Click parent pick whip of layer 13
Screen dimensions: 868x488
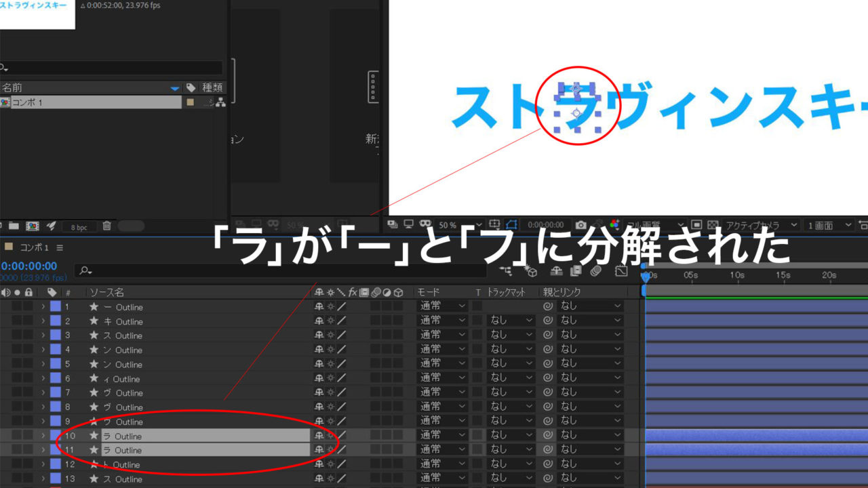click(548, 479)
